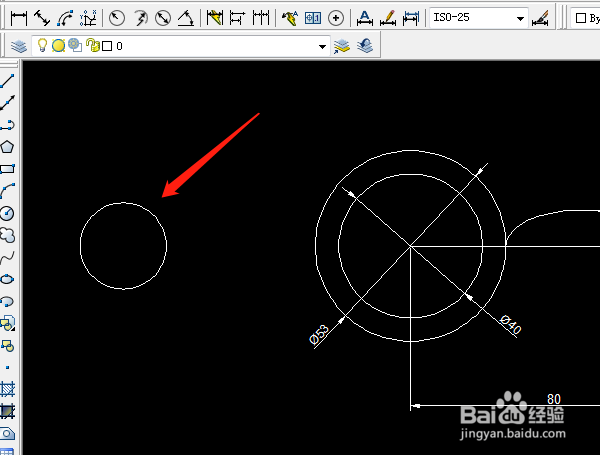Select the Ordinate dimension tool
600x455 pixels.
coord(88,18)
